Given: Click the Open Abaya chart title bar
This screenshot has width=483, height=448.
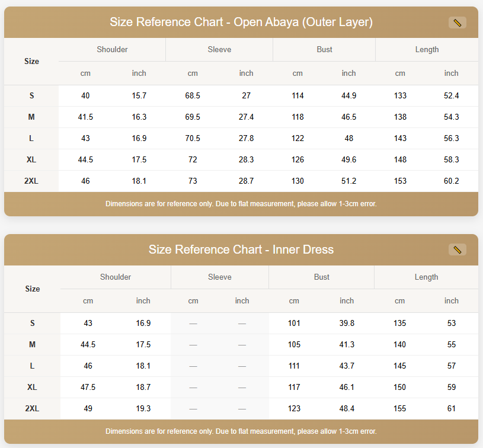Looking at the screenshot, I should tap(241, 22).
